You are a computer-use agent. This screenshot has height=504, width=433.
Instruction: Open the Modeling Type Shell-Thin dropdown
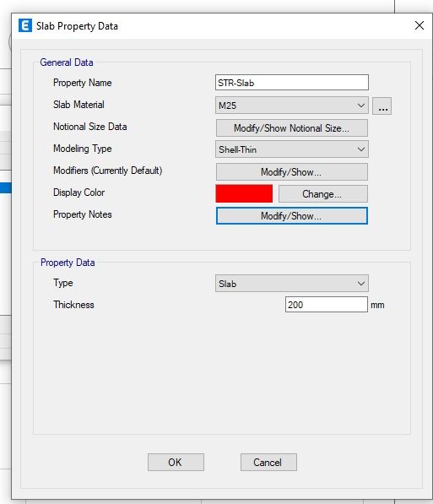click(292, 149)
